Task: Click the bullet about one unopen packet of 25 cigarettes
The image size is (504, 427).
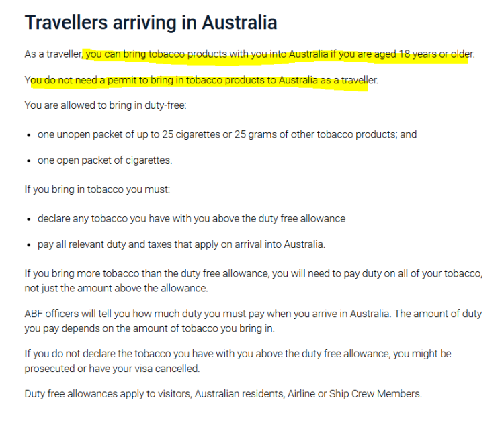Action: (227, 134)
